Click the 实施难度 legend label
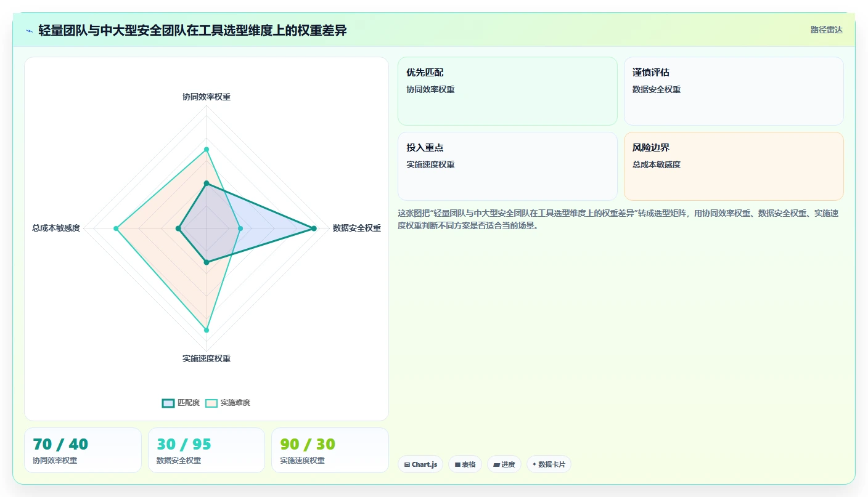The width and height of the screenshot is (868, 497). pyautogui.click(x=235, y=403)
